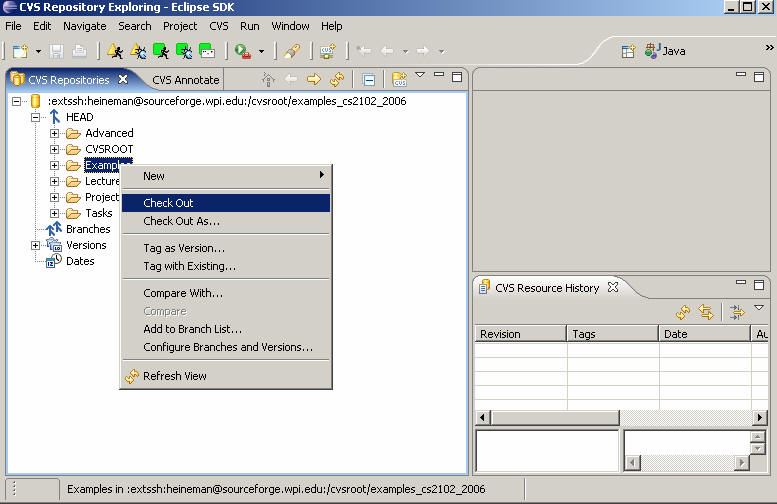Click the New wizard toolbar icon
777x504 pixels.
20,51
